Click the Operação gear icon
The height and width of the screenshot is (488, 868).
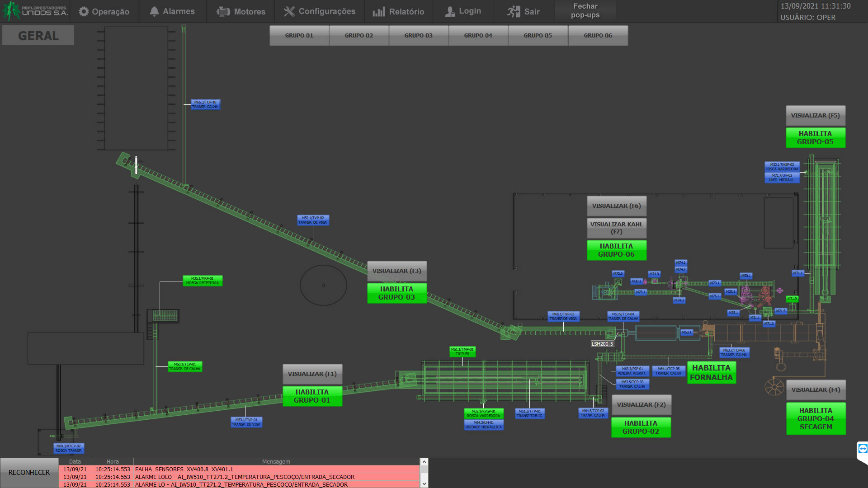[84, 11]
